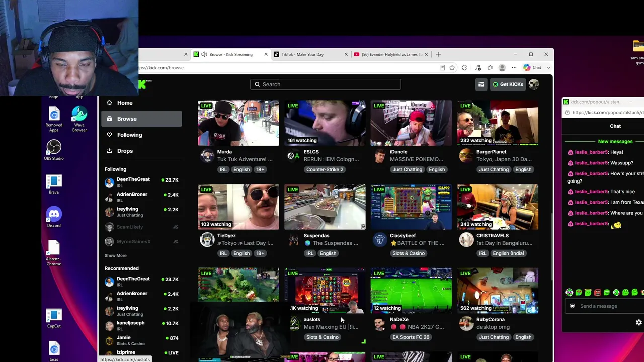Open Copilot Chat in browser toolbar

tap(532, 68)
